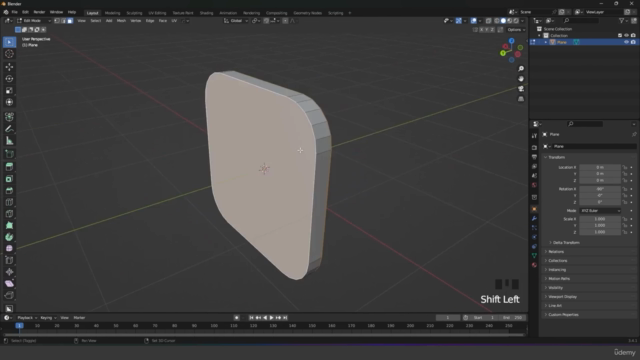
Task: Expand the Relations panel
Action: coord(556,251)
